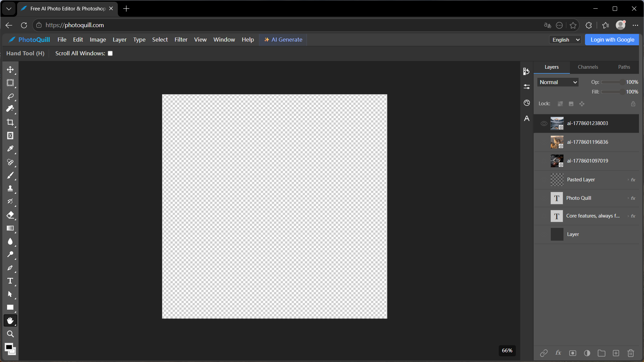
Task: Switch to the Channels tab
Action: tap(588, 67)
